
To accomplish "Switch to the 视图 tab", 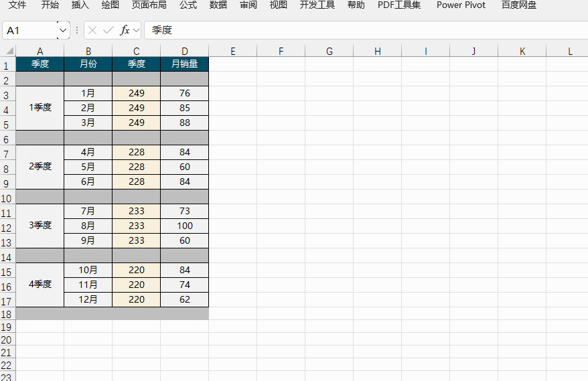I will (278, 5).
